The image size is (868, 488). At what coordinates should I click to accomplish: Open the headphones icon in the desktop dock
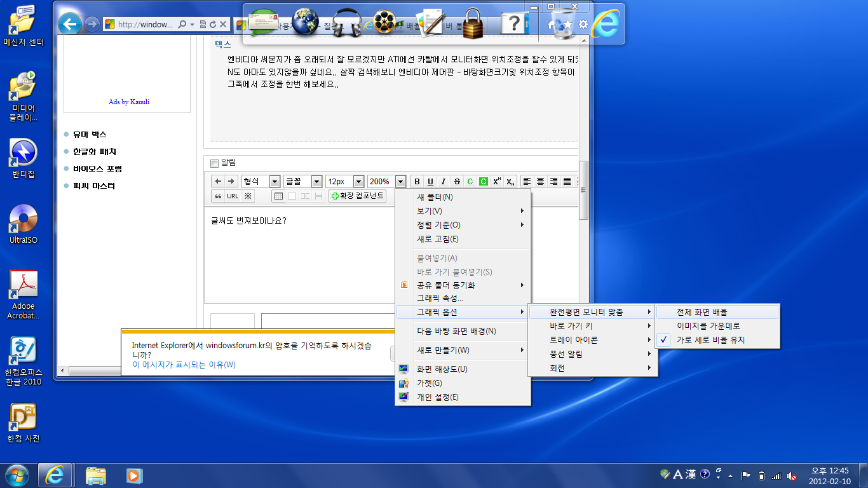pos(346,22)
